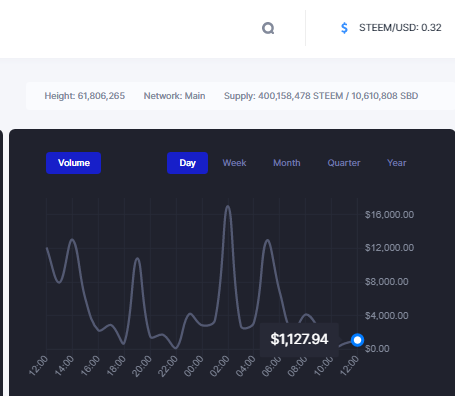Click the $1,127.94 chart tooltip

click(299, 339)
